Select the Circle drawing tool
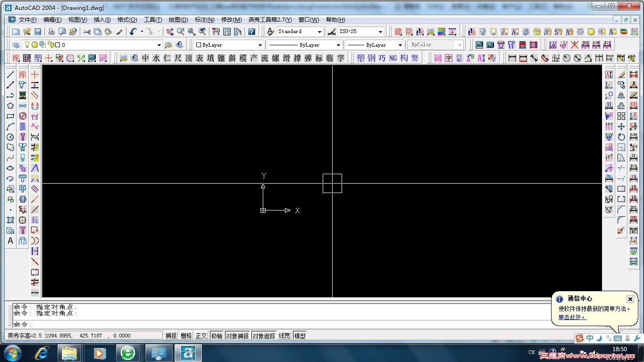The height and width of the screenshot is (362, 644). point(10,137)
